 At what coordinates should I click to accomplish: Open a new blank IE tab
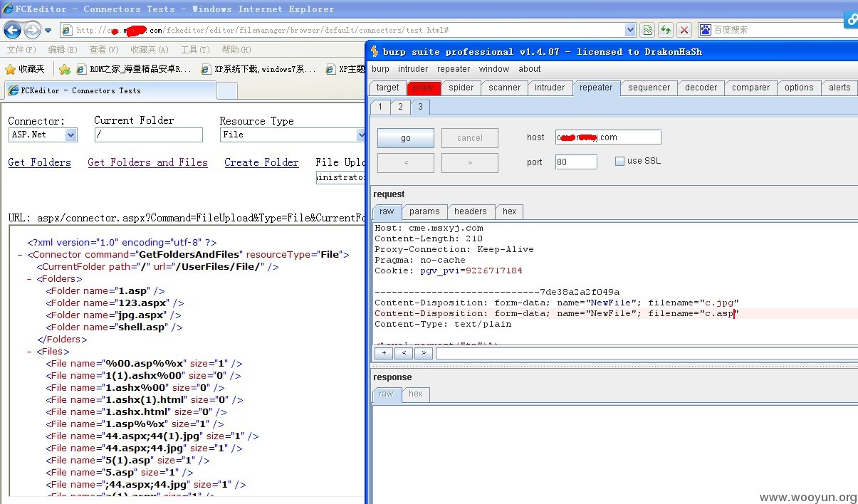point(226,90)
